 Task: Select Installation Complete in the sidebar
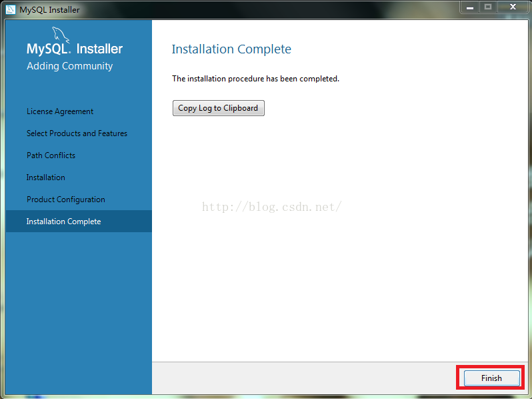[79, 222]
